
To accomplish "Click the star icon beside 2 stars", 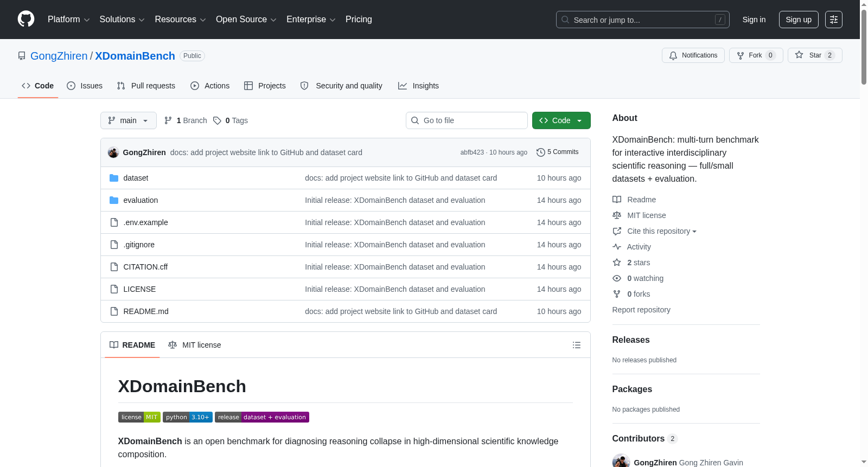I will click(x=617, y=263).
